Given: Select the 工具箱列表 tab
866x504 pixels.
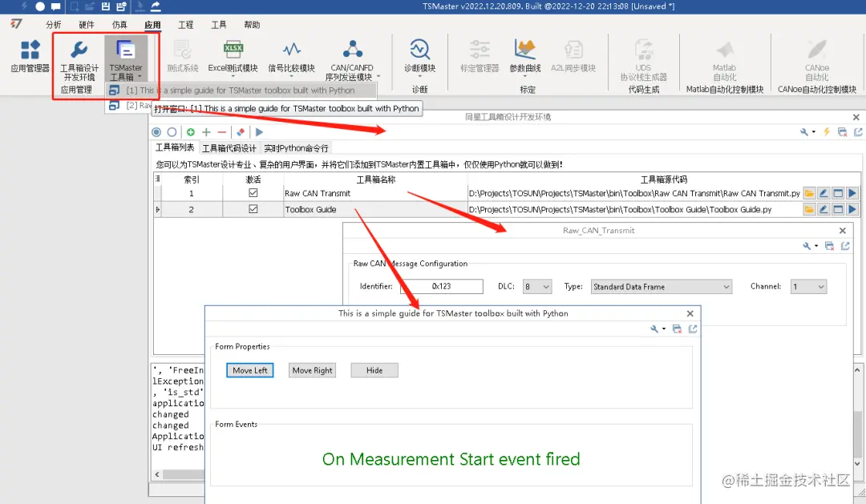Looking at the screenshot, I should tap(175, 147).
